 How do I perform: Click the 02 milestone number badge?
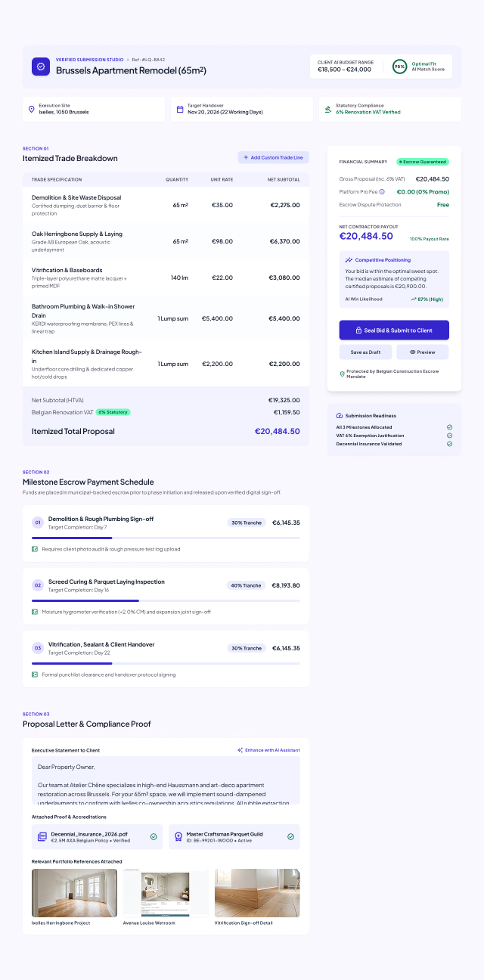pos(38,585)
